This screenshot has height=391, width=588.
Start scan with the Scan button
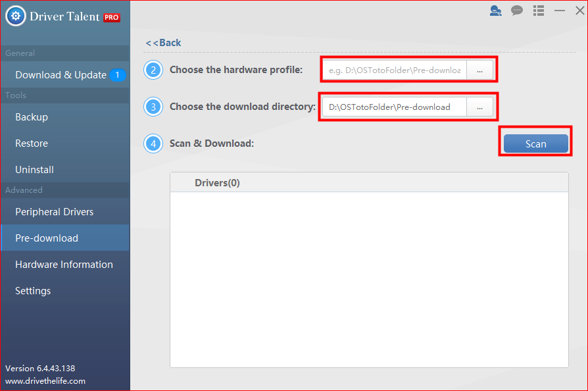click(536, 143)
